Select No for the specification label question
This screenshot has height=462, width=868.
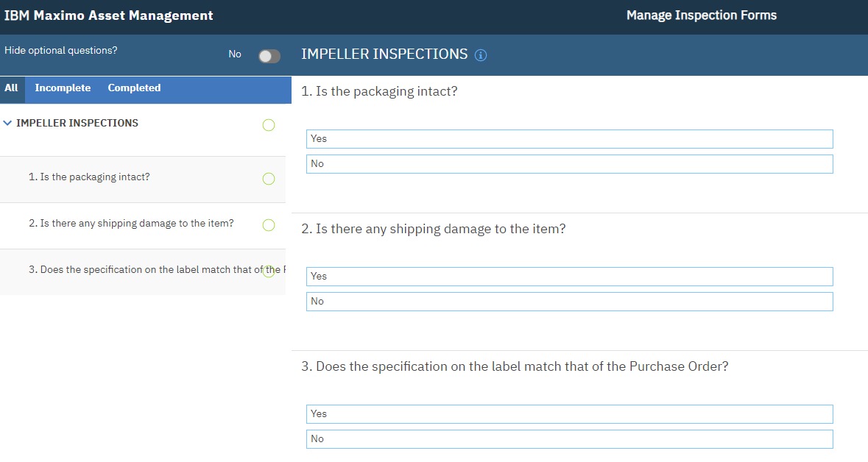coord(569,438)
